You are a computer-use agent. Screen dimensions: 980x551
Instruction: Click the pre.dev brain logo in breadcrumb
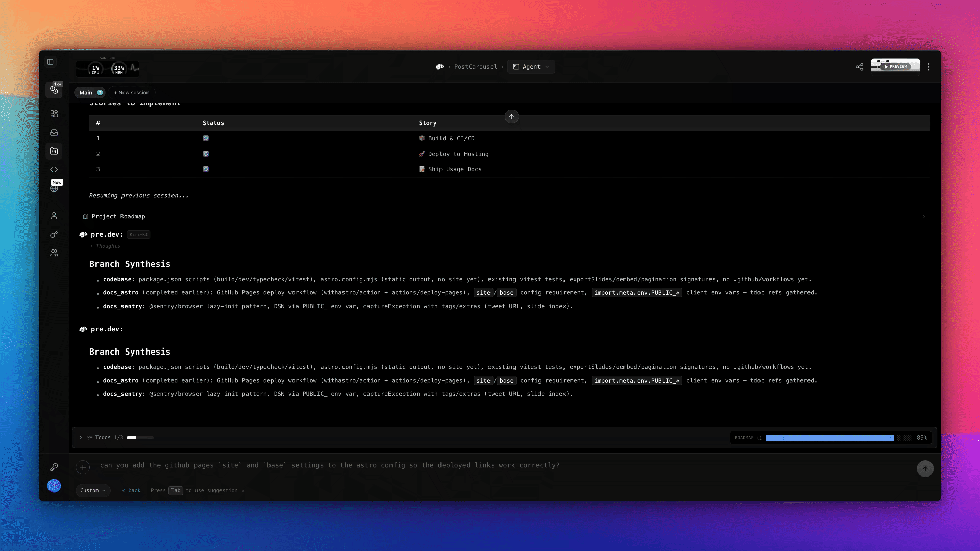[x=440, y=67]
